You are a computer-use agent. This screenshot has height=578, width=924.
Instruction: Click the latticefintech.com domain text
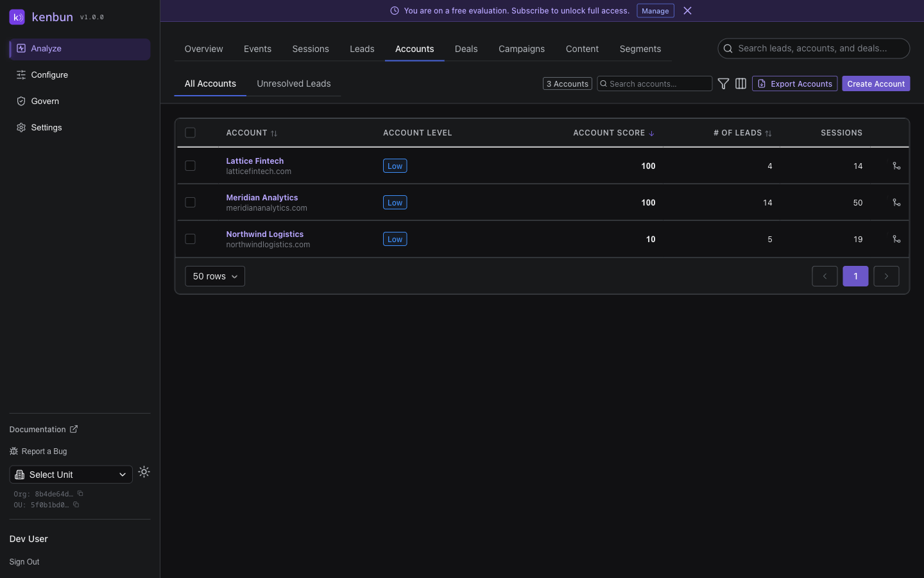(259, 171)
